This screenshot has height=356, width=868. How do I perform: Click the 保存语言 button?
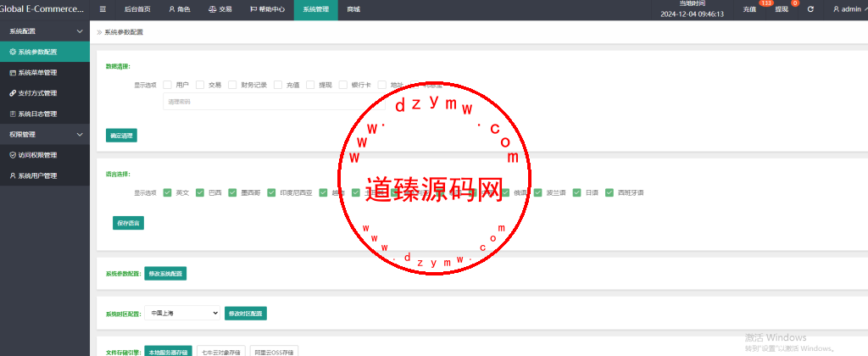pos(129,223)
